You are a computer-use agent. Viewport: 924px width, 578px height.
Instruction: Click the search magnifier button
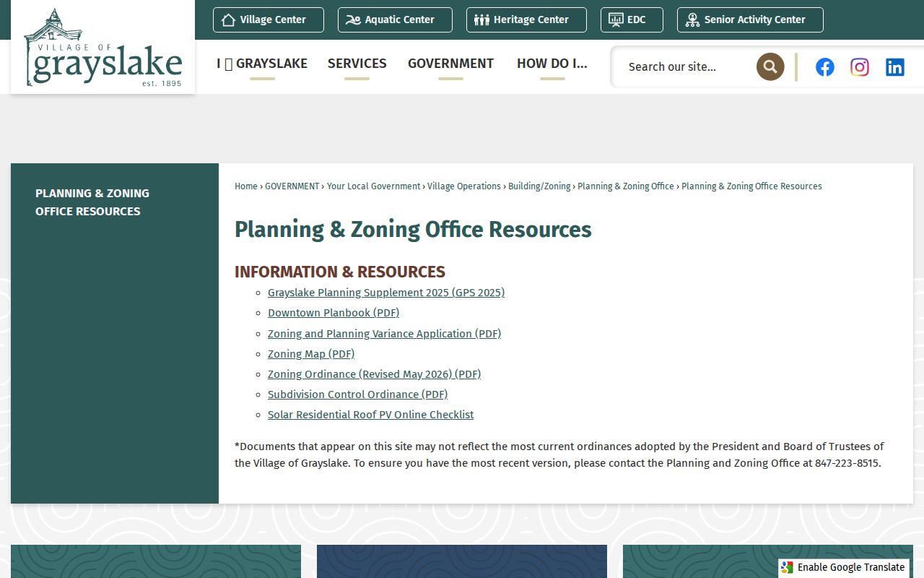(x=770, y=66)
